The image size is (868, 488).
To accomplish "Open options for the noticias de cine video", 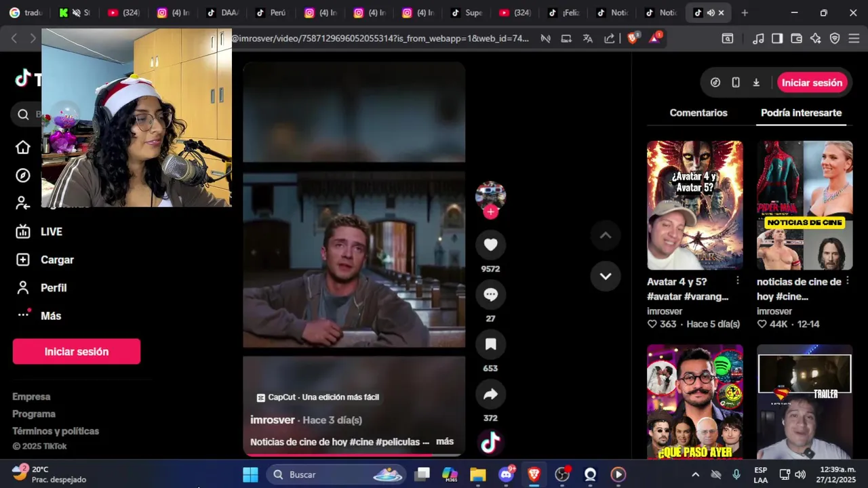I will [847, 281].
